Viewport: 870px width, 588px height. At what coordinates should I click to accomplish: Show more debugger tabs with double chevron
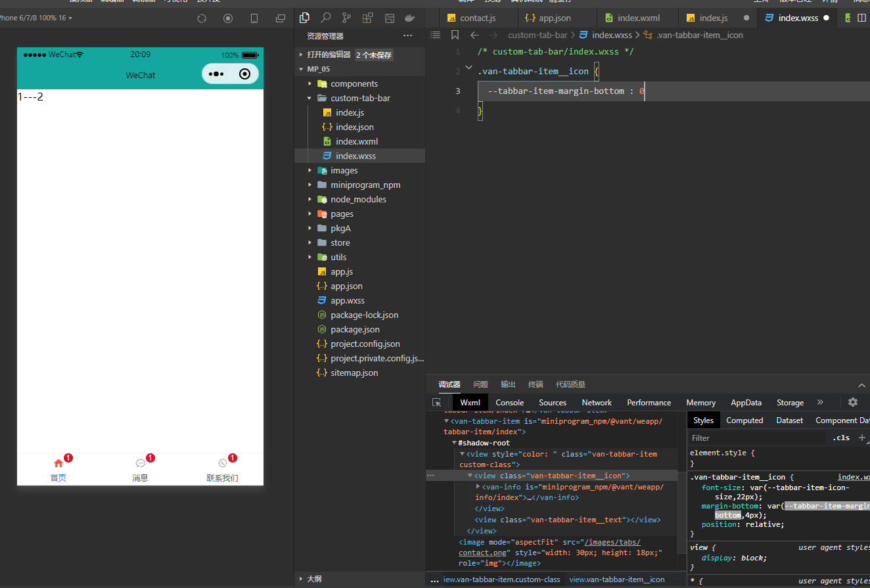tap(820, 402)
